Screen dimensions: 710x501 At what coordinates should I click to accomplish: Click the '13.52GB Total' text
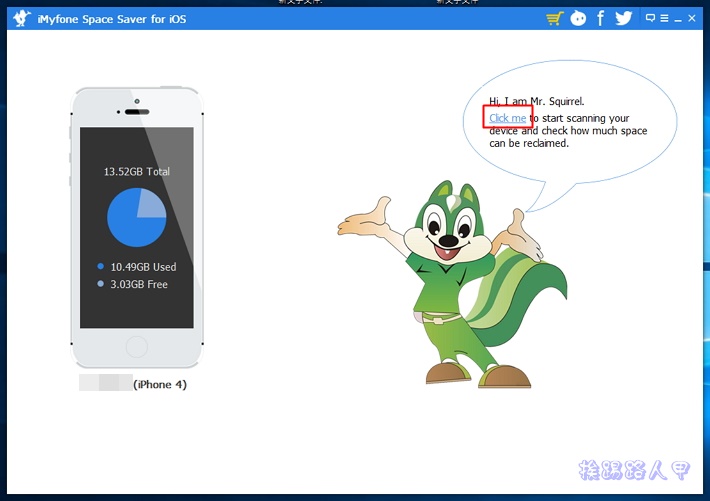click(x=137, y=172)
